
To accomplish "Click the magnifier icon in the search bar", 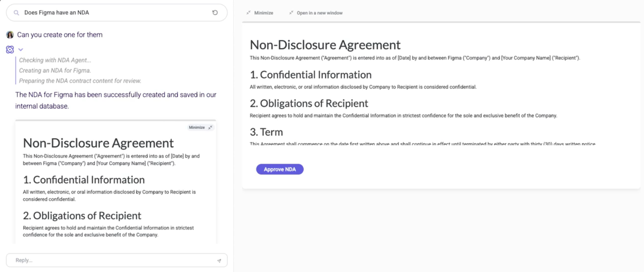I will tap(16, 13).
